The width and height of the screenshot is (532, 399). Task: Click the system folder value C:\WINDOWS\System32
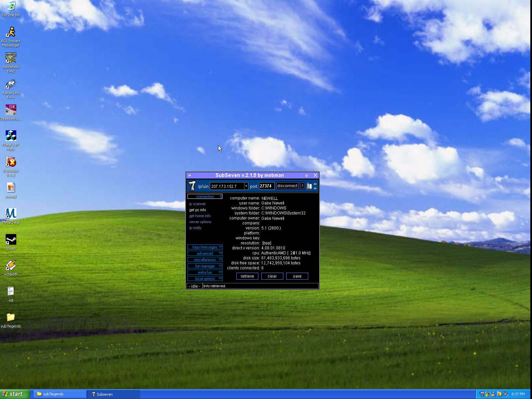click(283, 213)
